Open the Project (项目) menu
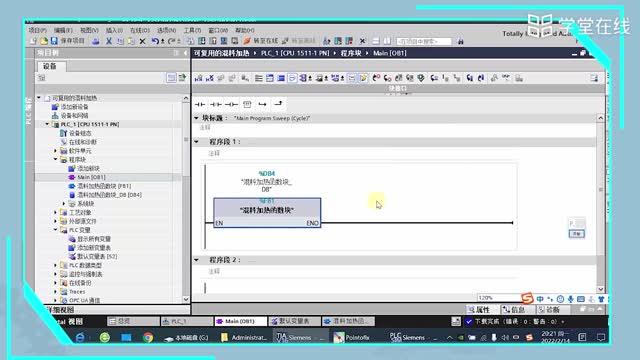The height and width of the screenshot is (360, 640). 38,30
